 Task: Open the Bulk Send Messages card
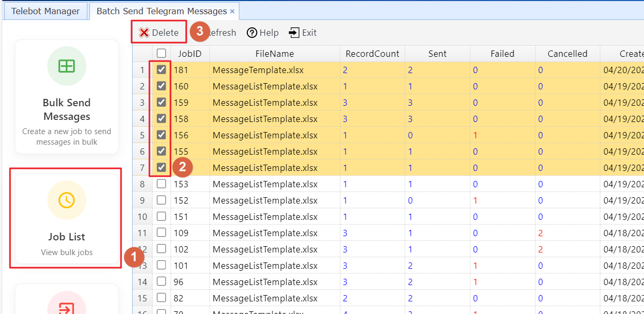coord(67,97)
